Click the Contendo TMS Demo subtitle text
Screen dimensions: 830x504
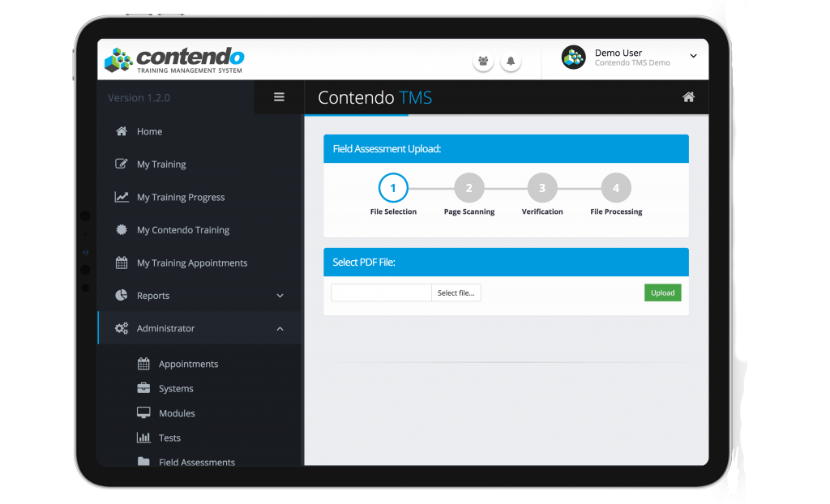pos(632,63)
